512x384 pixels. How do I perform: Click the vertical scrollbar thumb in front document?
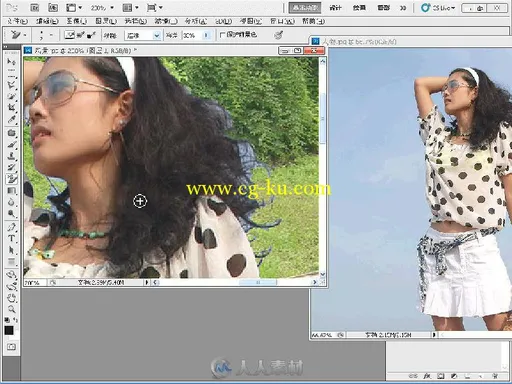pos(322,119)
